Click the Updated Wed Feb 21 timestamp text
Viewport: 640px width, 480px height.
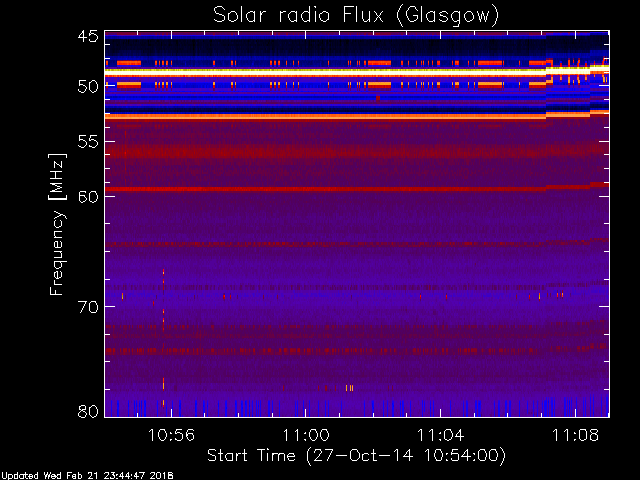[87, 476]
